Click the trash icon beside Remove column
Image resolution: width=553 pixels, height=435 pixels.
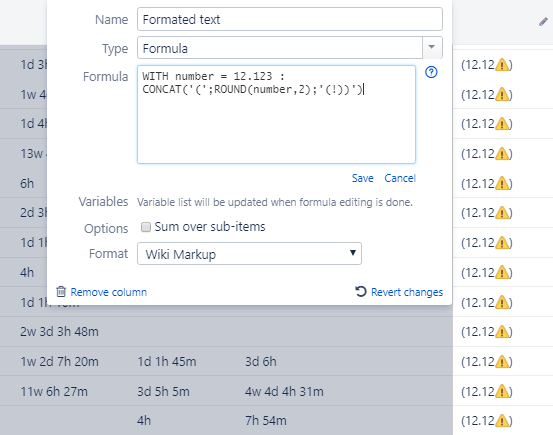[x=61, y=292]
